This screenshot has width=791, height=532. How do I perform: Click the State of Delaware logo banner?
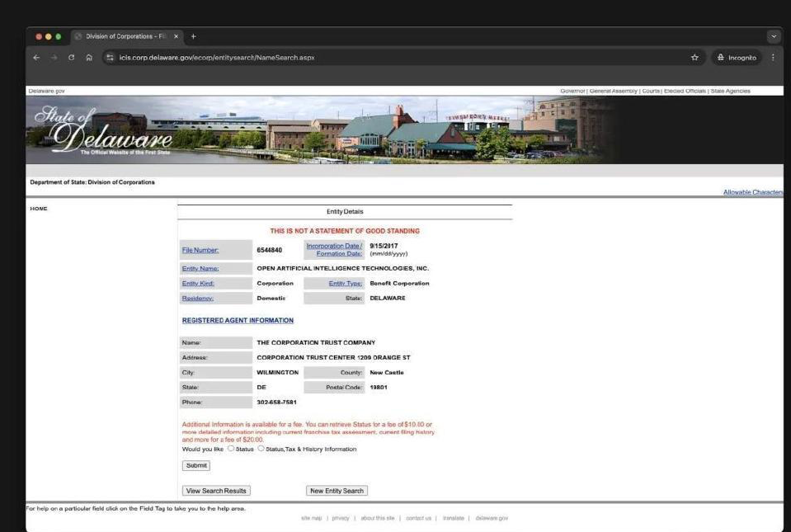103,129
